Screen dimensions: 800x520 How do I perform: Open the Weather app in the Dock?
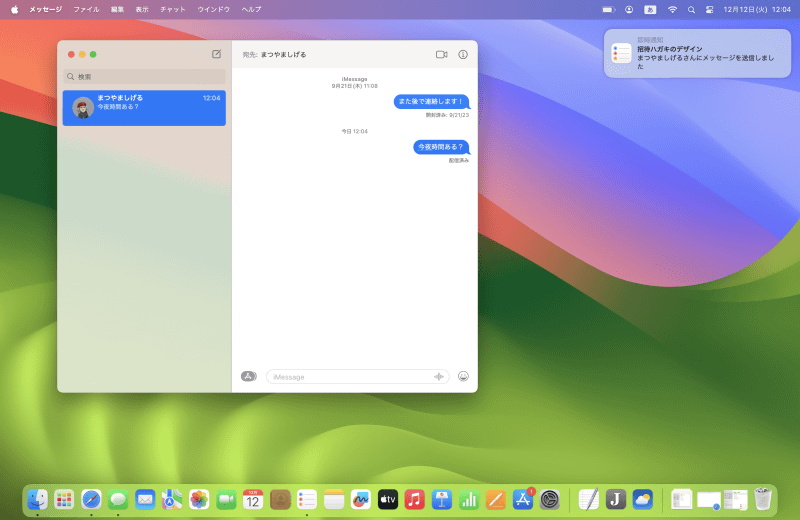point(642,499)
